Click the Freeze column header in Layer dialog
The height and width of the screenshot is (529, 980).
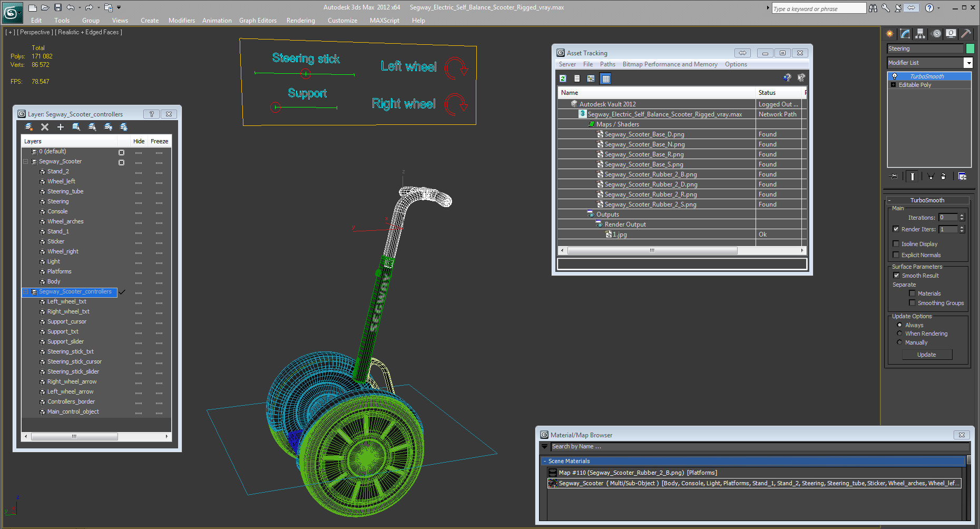coord(159,141)
